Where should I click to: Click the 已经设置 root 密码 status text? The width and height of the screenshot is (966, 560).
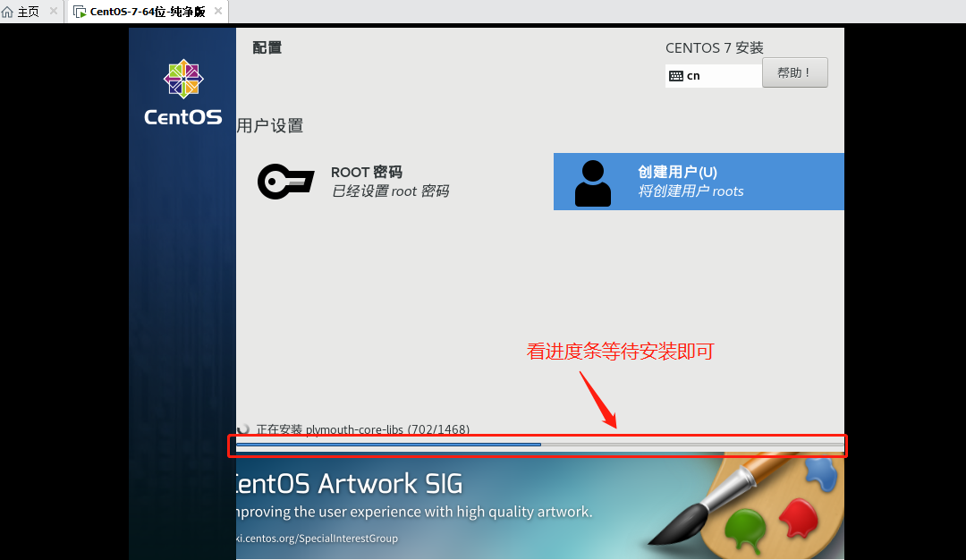[x=391, y=191]
